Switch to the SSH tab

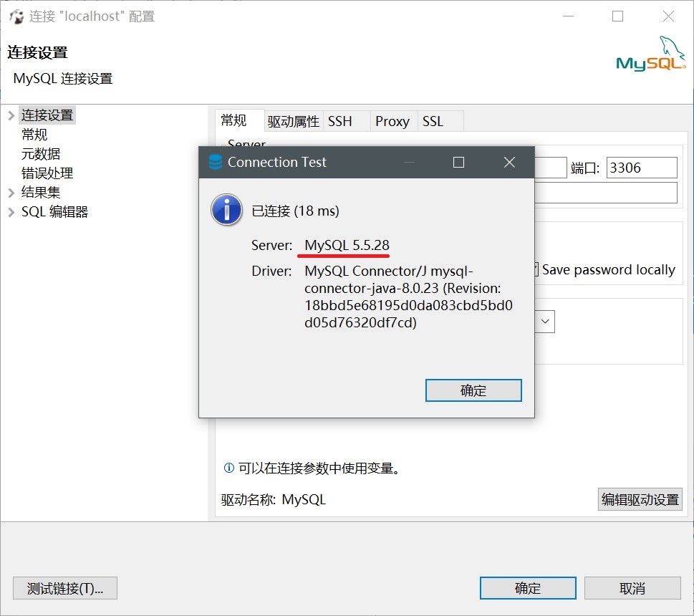340,121
